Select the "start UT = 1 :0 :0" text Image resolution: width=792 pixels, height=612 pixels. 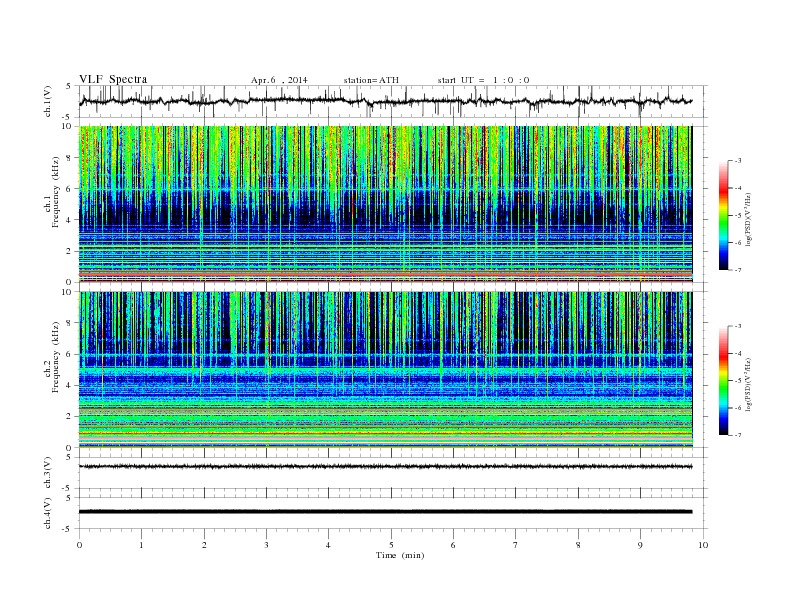tap(483, 80)
